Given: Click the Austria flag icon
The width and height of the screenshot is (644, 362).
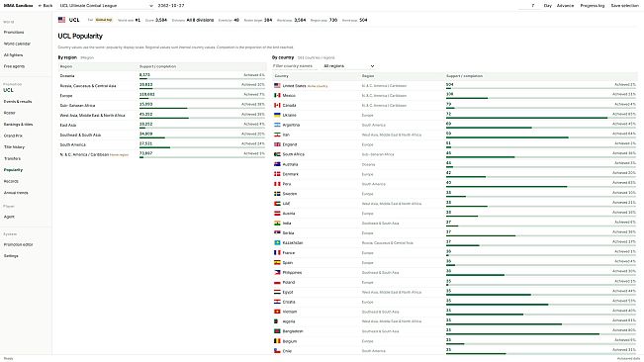Looking at the screenshot, I should click(x=277, y=214).
